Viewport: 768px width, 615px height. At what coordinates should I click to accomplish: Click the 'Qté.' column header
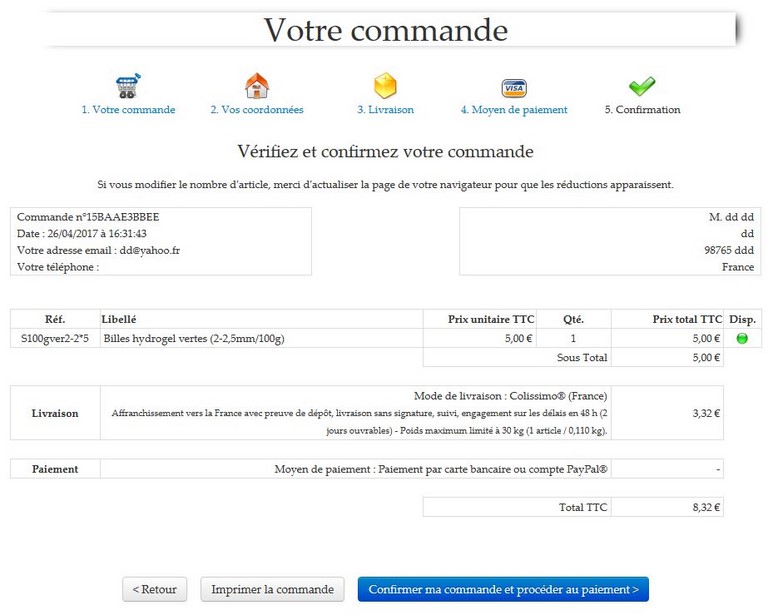click(x=573, y=319)
